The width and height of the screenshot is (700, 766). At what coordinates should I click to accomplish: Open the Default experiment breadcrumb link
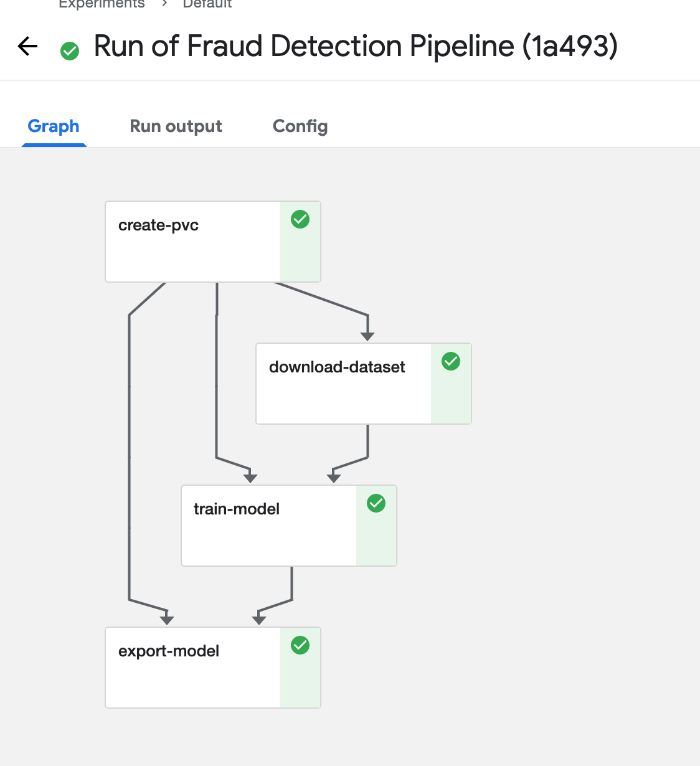click(x=207, y=4)
